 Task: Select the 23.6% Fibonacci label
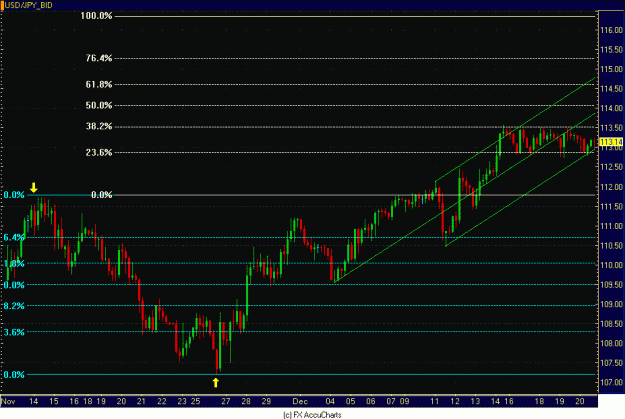(99, 153)
